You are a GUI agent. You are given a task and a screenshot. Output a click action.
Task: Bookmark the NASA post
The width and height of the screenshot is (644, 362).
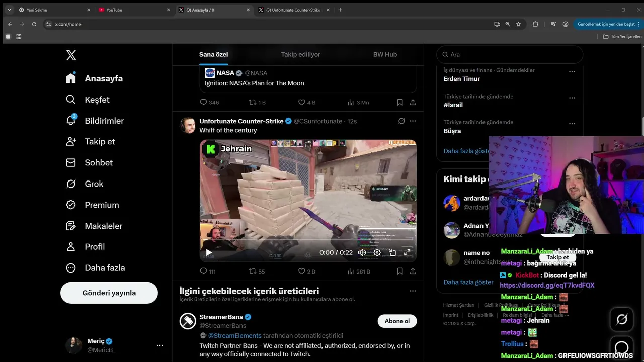pyautogui.click(x=400, y=102)
